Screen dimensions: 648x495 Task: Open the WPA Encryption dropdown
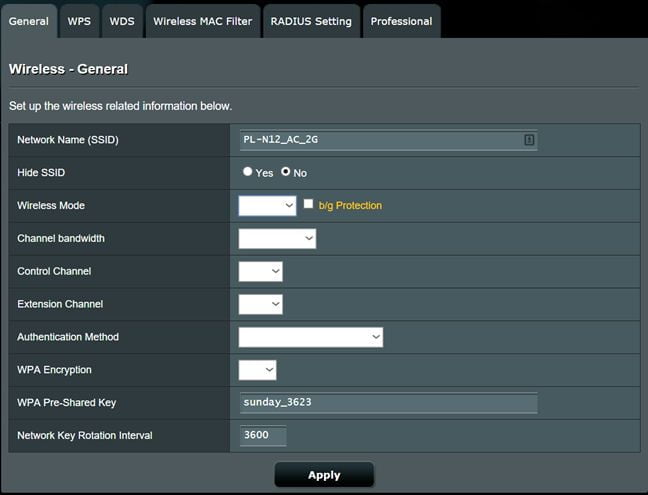coord(257,370)
